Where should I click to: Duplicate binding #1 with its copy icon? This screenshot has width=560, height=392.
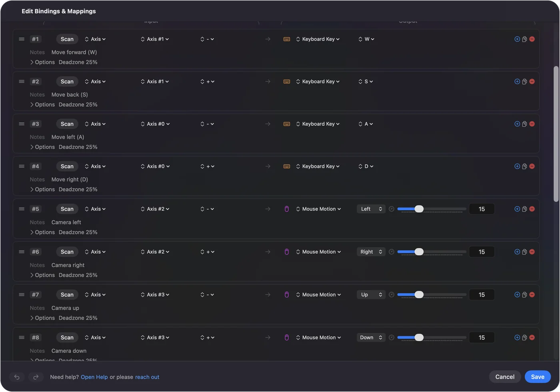(524, 39)
